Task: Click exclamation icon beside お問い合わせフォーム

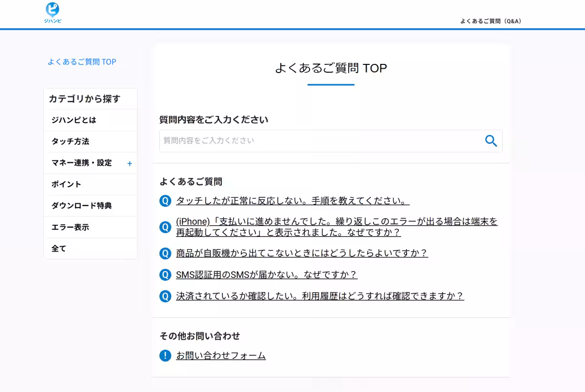Action: click(x=165, y=355)
